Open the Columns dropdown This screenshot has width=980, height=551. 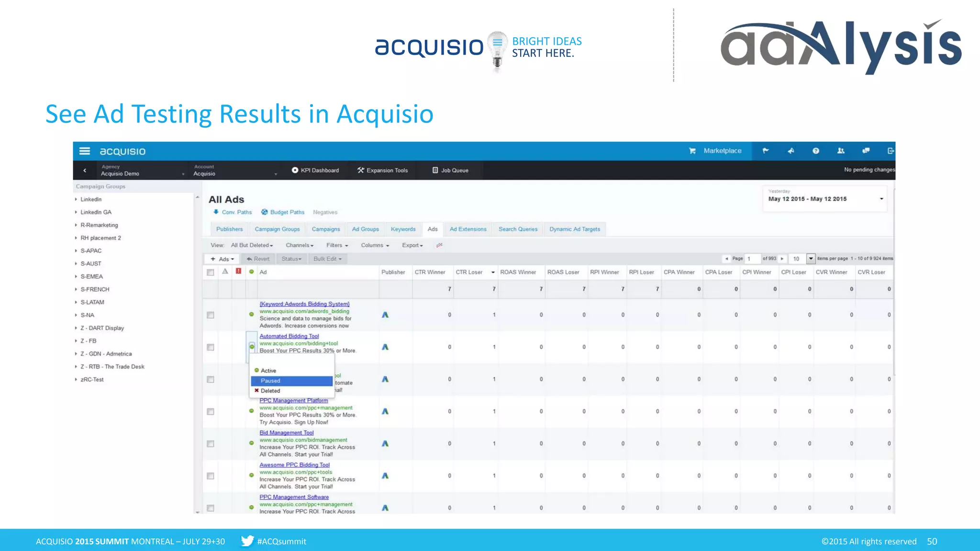(x=375, y=245)
